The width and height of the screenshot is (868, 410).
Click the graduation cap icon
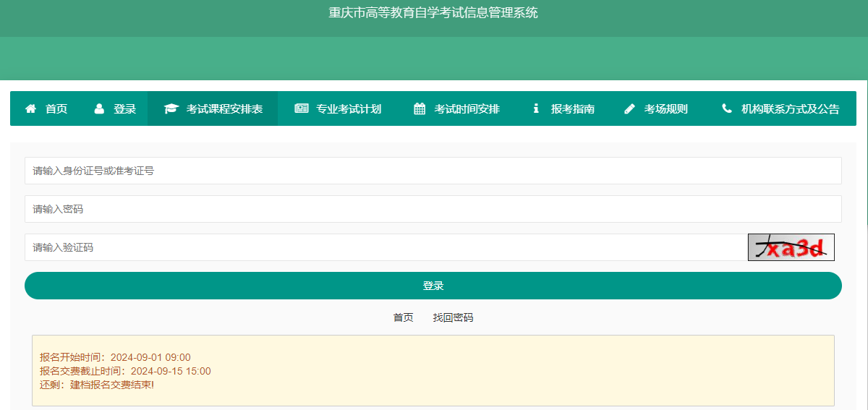(171, 109)
